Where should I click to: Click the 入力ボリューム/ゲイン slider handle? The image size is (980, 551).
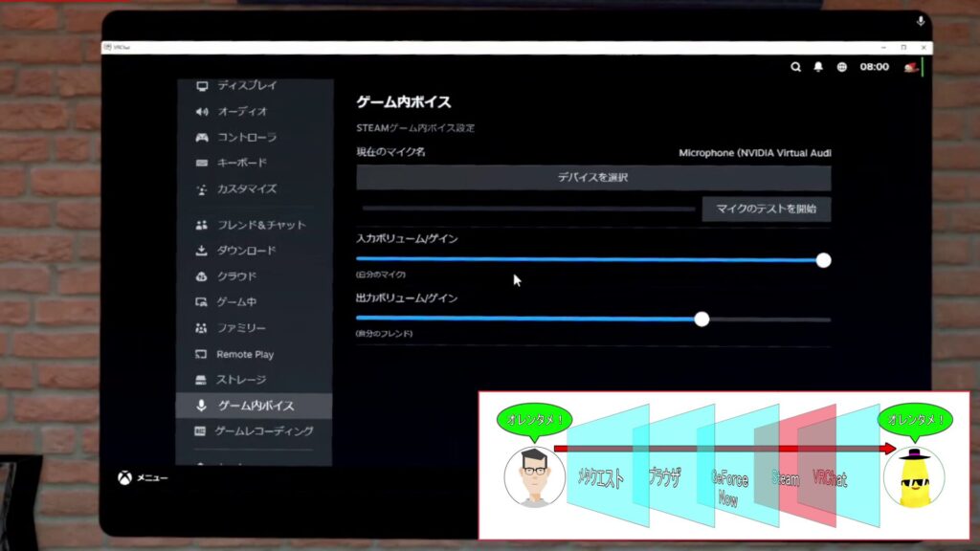click(823, 260)
